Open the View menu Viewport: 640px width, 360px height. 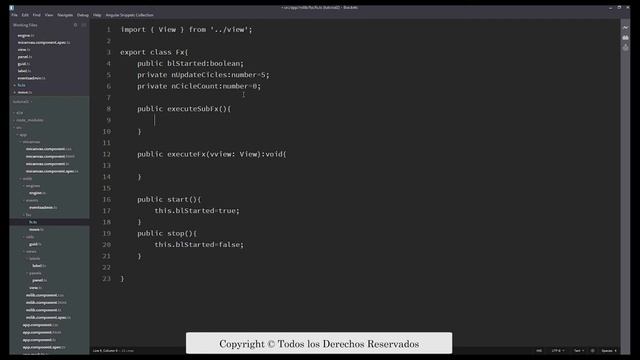pyautogui.click(x=49, y=15)
